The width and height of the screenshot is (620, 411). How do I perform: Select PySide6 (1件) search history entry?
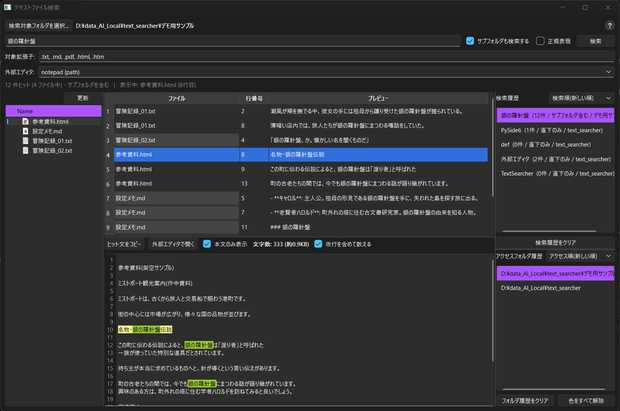click(555, 130)
